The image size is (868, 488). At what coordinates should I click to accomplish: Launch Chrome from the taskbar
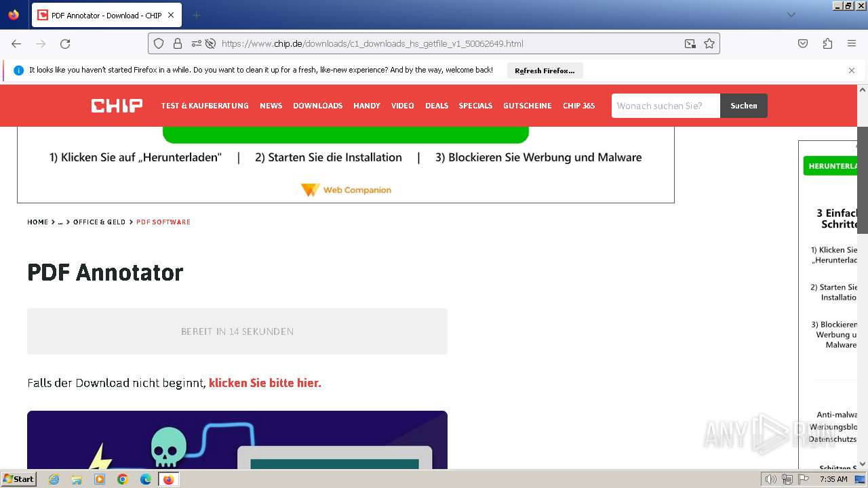pyautogui.click(x=123, y=479)
